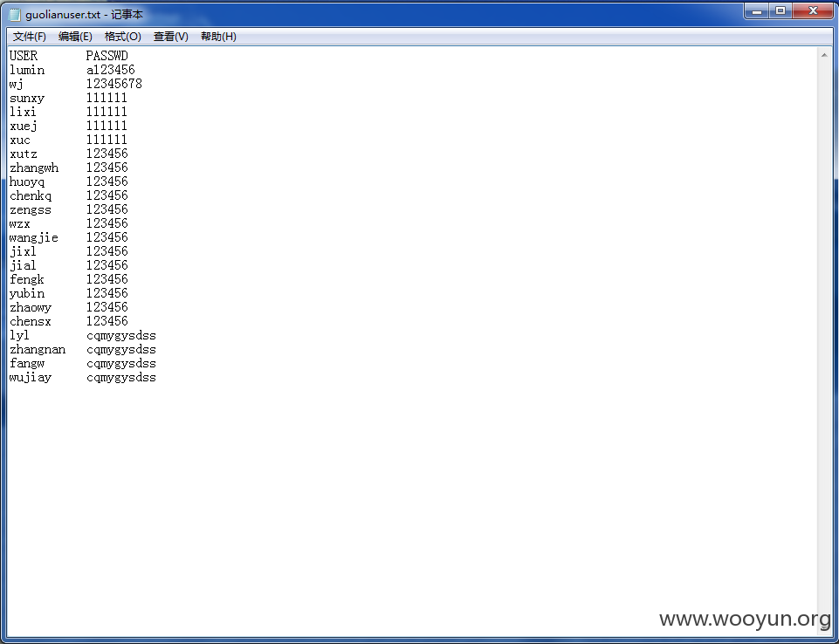Click the scrollbar up arrow
839x644 pixels.
tap(824, 55)
